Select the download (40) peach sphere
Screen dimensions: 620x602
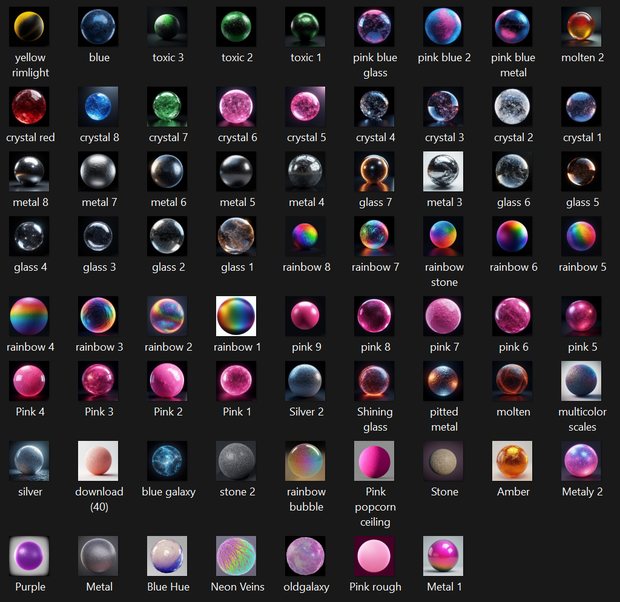(x=98, y=461)
